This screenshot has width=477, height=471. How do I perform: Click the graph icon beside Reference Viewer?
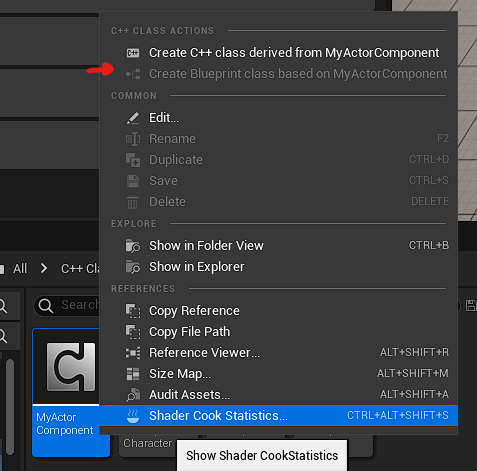tap(133, 353)
